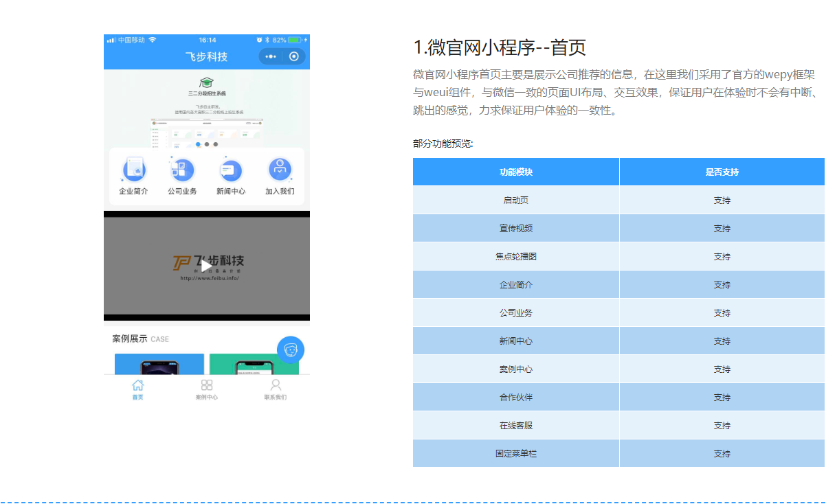Select the last carousel indicator dot
The image size is (826, 504).
pos(215,144)
